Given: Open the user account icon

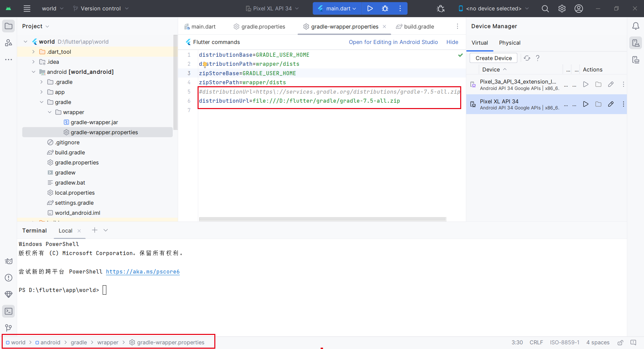Looking at the screenshot, I should click(x=579, y=8).
